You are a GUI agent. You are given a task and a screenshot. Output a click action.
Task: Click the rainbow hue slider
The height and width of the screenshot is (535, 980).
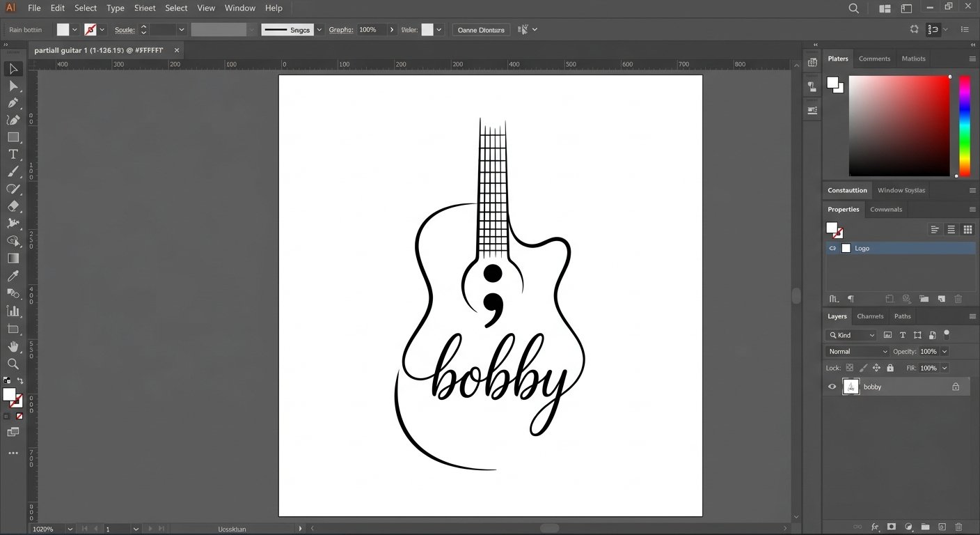[965, 126]
